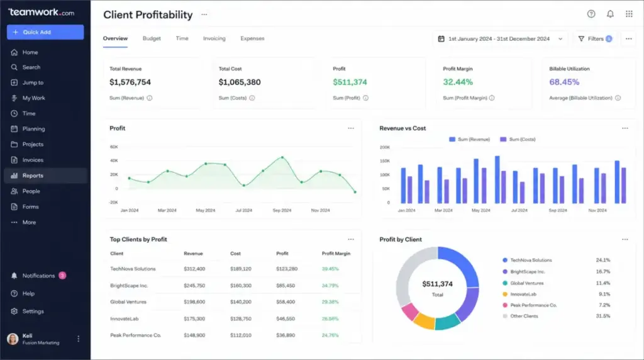Click the info icon beside Sum (Profit)
Screen dimensions: 644x360
point(365,98)
